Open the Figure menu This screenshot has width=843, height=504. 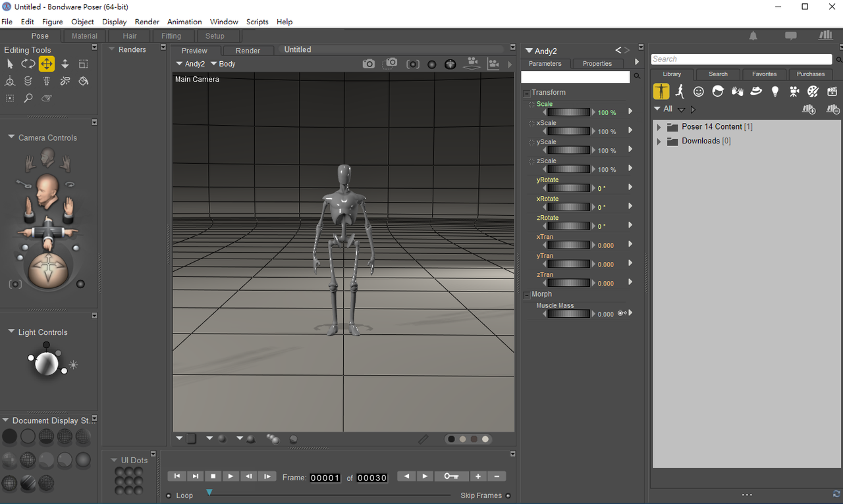(x=53, y=22)
